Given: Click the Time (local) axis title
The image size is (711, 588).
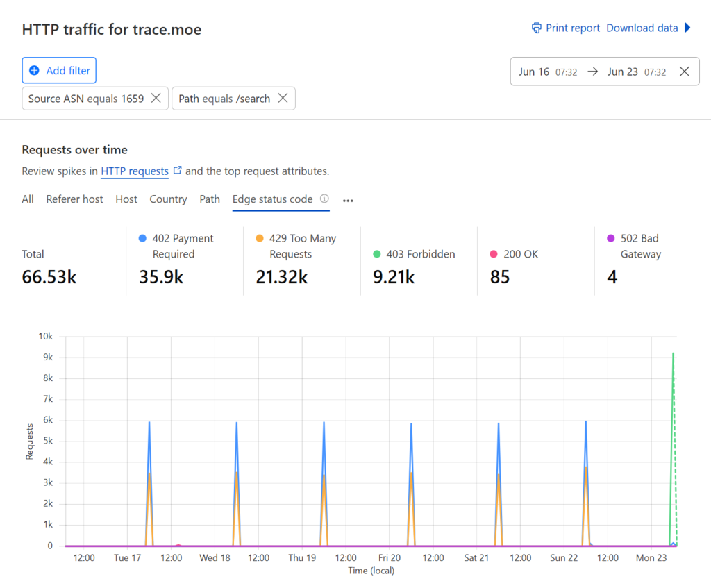Looking at the screenshot, I should [371, 571].
